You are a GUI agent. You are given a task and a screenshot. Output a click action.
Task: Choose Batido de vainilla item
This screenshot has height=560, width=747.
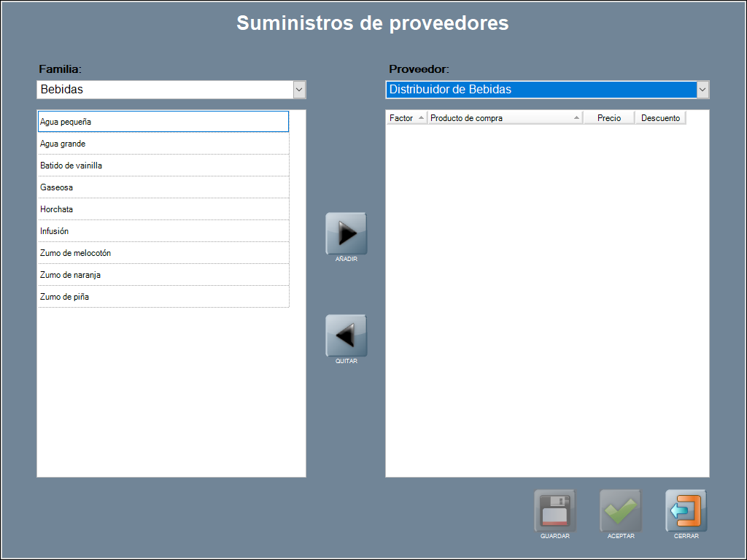coord(163,166)
